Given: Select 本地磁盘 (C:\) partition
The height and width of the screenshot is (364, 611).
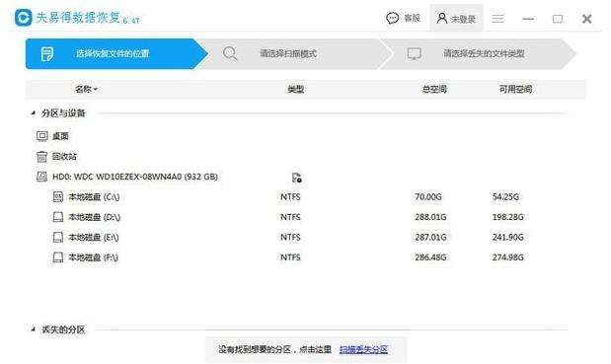Looking at the screenshot, I should click(94, 197).
